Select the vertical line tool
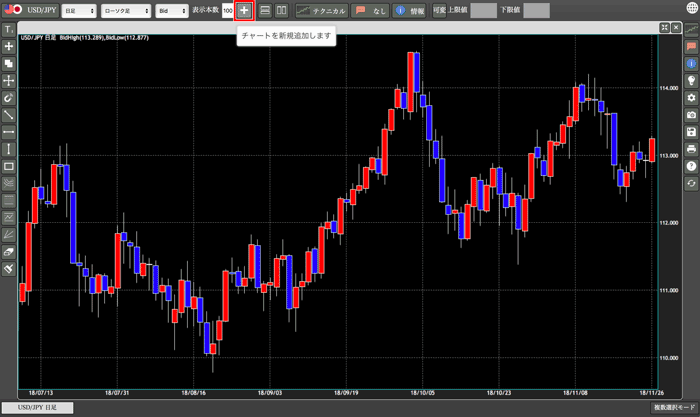Image resolution: width=700 pixels, height=417 pixels. (x=8, y=149)
